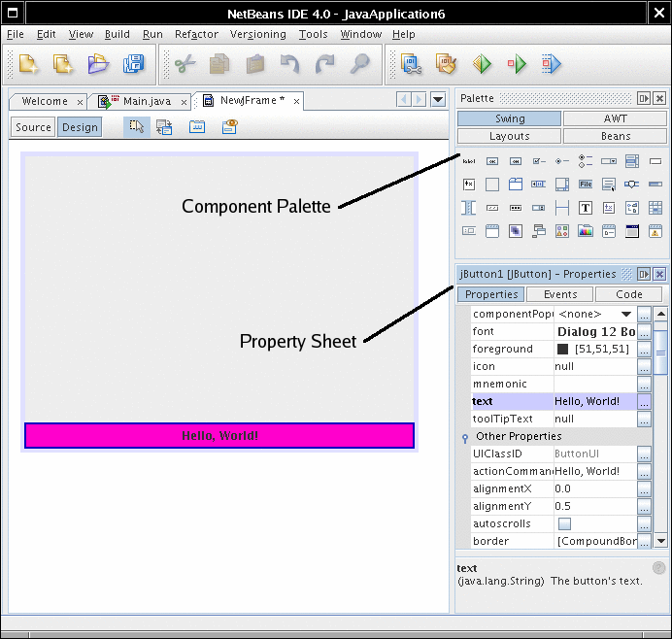
Task: Click the Save All toolbar icon
Action: (133, 64)
